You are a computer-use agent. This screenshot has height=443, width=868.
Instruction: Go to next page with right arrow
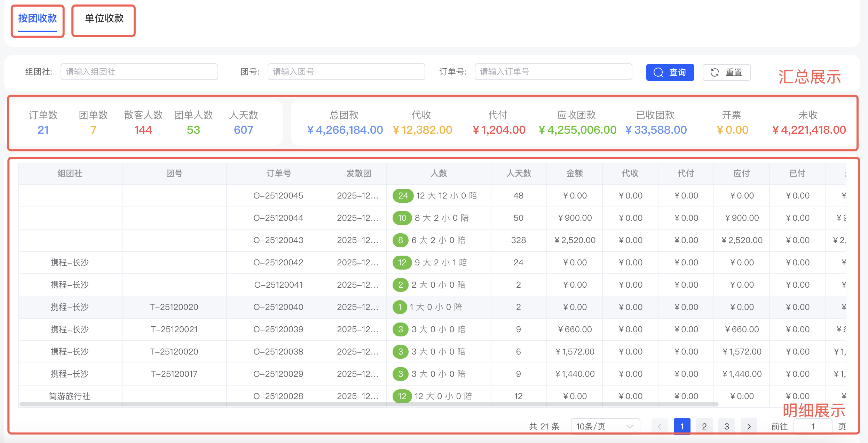749,426
